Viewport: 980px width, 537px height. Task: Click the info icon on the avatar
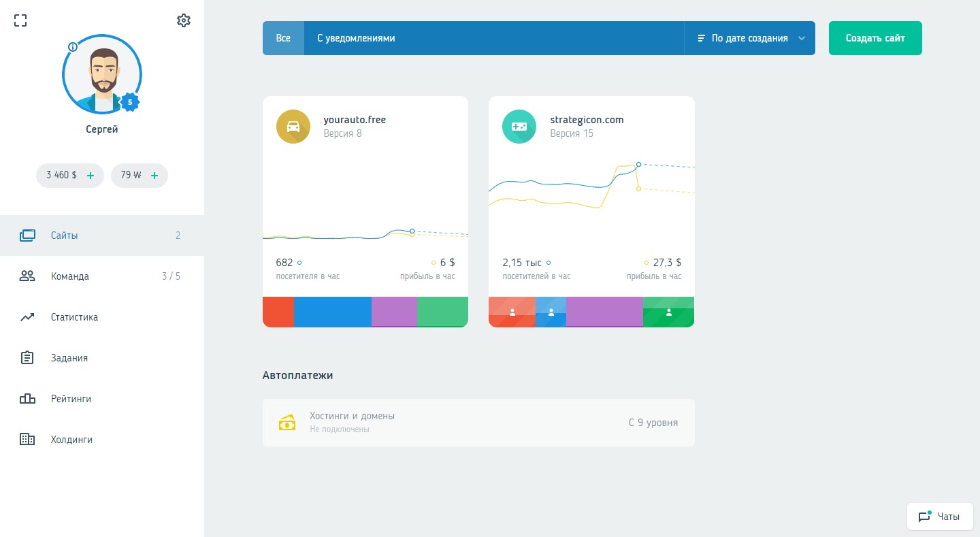point(73,47)
